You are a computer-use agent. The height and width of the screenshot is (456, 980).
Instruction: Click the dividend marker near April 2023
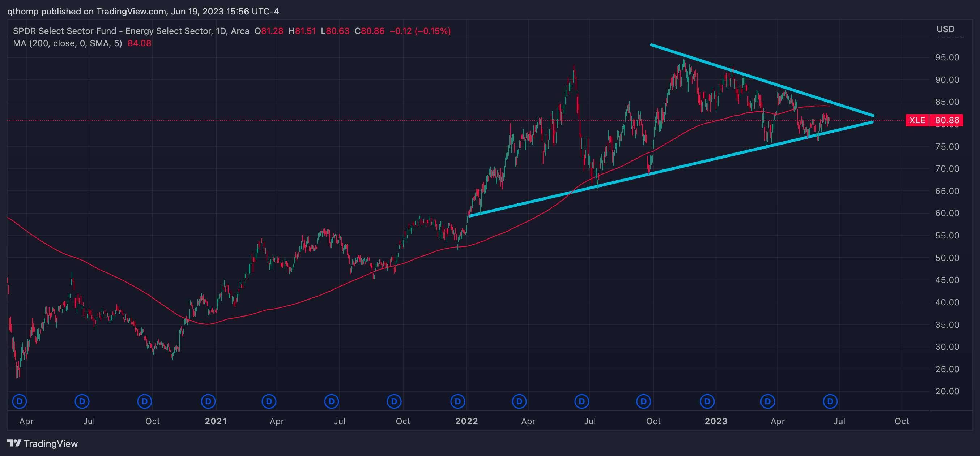pos(768,401)
